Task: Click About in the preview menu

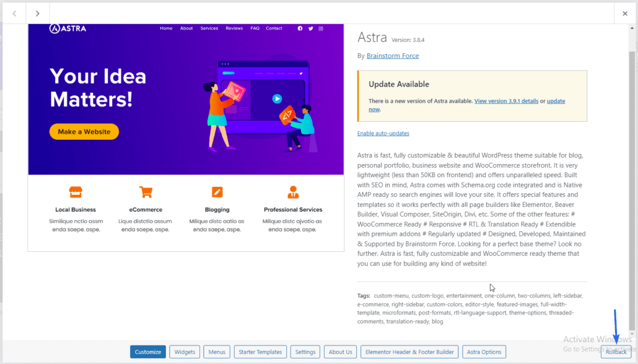Action: 186,28
